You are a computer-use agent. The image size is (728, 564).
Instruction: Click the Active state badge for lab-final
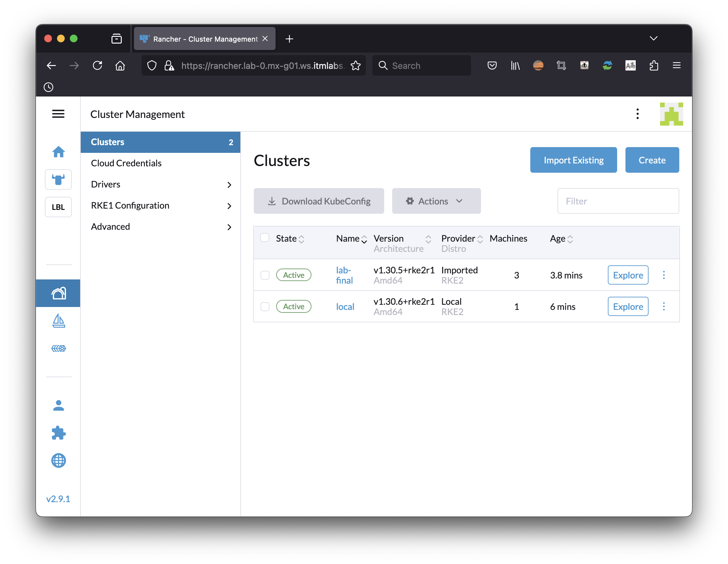(x=294, y=275)
